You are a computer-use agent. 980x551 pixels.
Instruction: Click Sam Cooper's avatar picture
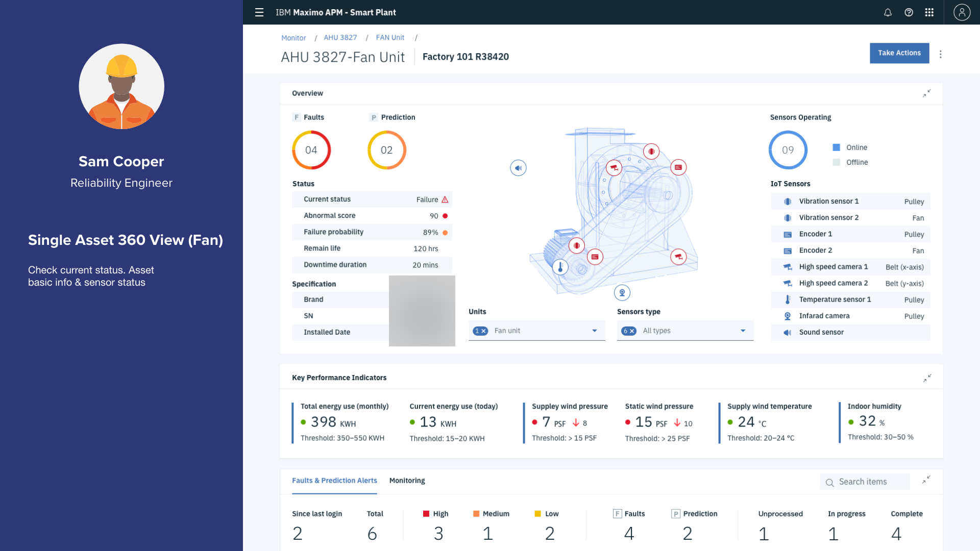(121, 86)
